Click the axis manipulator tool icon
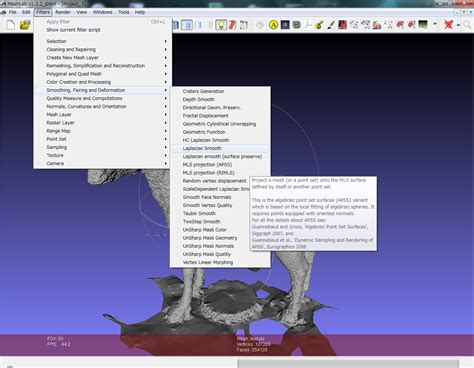Screen dimensions: 474x368 pyautogui.click(x=308, y=25)
